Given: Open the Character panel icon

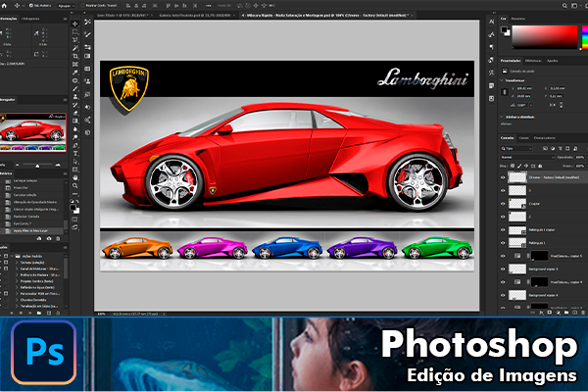Looking at the screenshot, I should 491,23.
